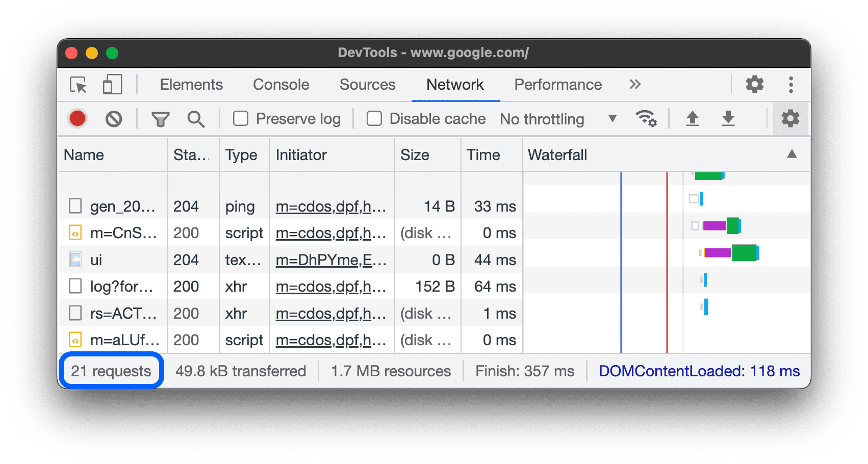Click the red record network log button

tap(78, 118)
